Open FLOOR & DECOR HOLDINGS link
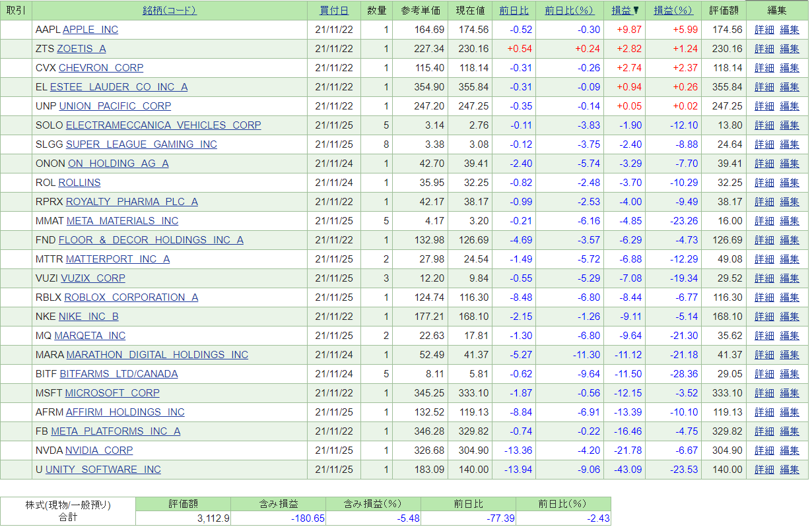Viewport: 812px width, 527px height. (x=151, y=240)
